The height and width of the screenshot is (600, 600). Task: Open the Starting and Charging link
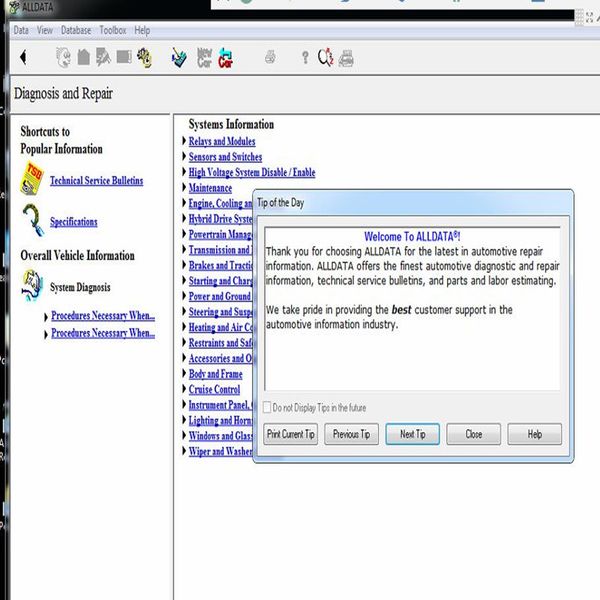(220, 280)
